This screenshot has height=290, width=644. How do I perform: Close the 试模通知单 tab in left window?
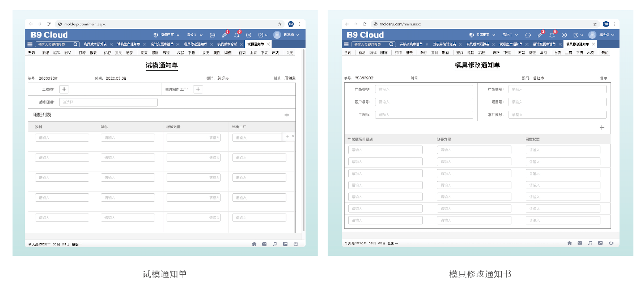(268, 45)
